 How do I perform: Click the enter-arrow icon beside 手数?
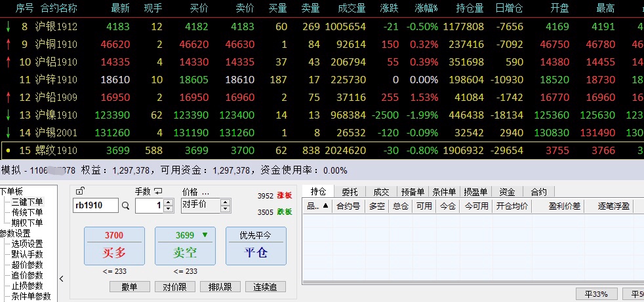pyautogui.click(x=158, y=191)
